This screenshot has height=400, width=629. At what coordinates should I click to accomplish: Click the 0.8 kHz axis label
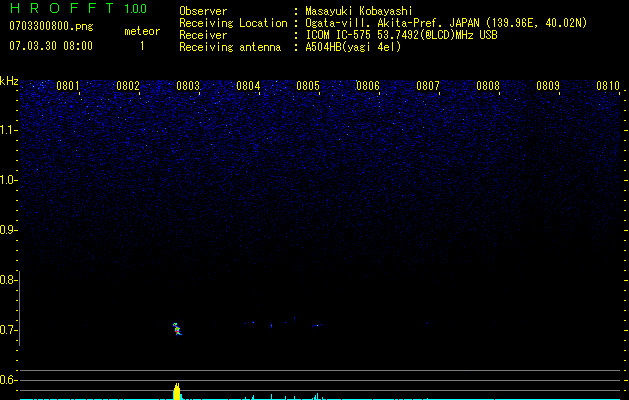(x=8, y=280)
